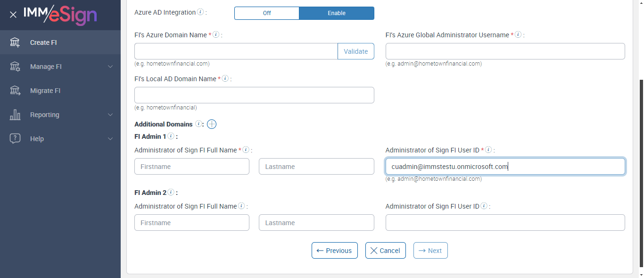Click the X icon to collapse the sidebar

[13, 15]
